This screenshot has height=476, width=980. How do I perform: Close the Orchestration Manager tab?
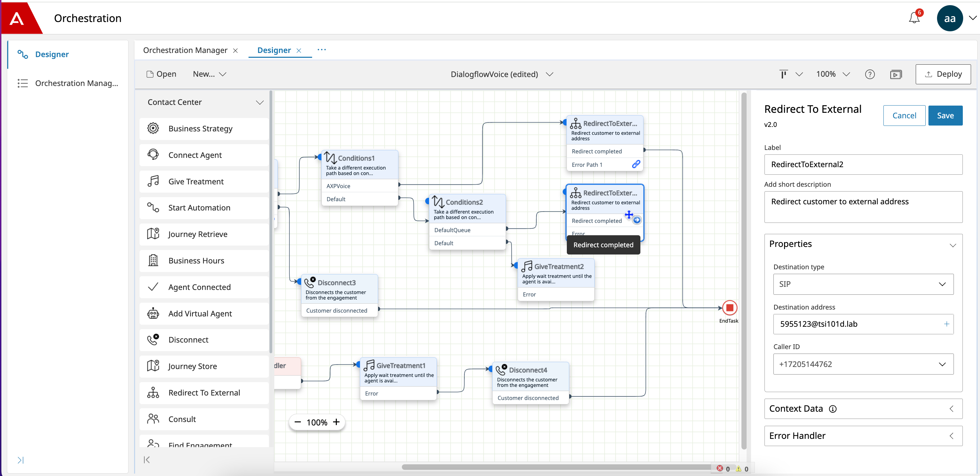click(x=235, y=51)
